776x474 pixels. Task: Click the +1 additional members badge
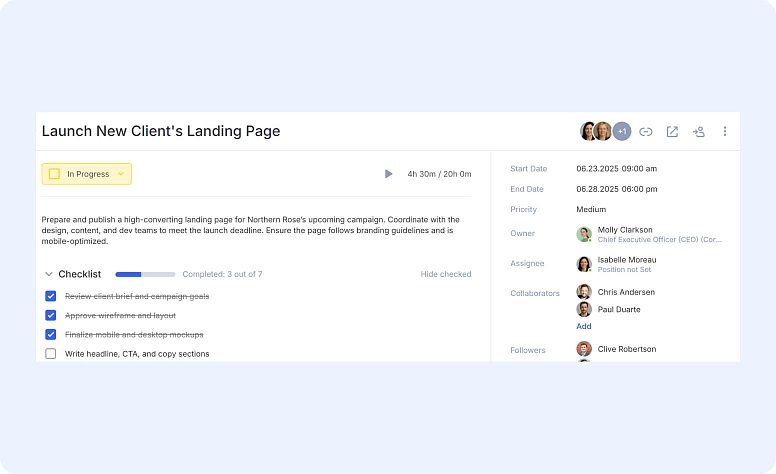coord(621,131)
